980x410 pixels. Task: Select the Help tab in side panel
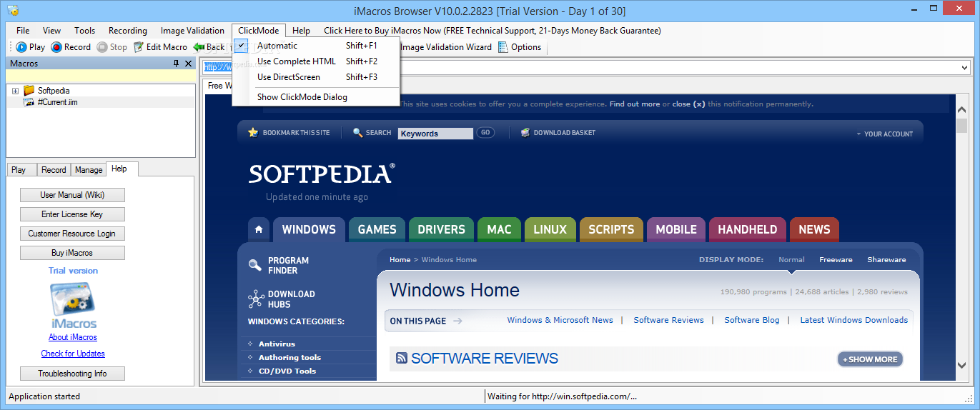(x=122, y=169)
